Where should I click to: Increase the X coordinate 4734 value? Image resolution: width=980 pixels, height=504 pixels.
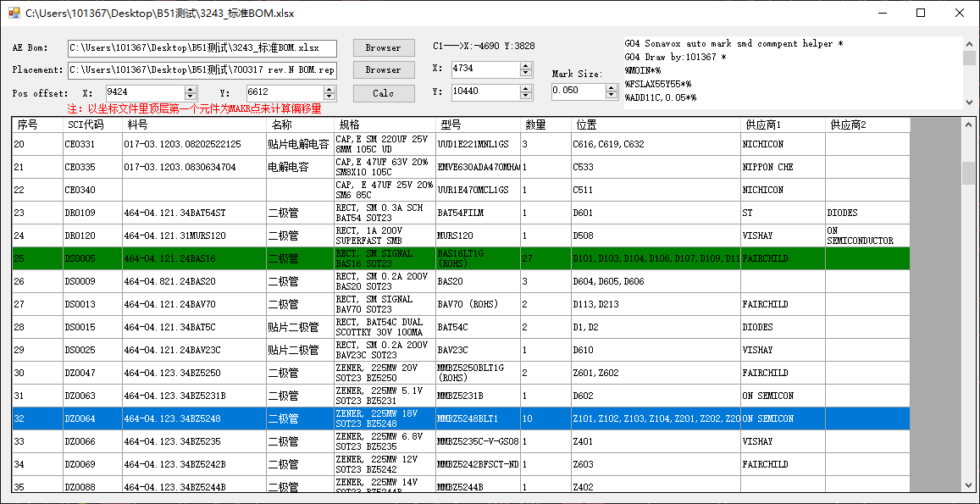coord(528,65)
